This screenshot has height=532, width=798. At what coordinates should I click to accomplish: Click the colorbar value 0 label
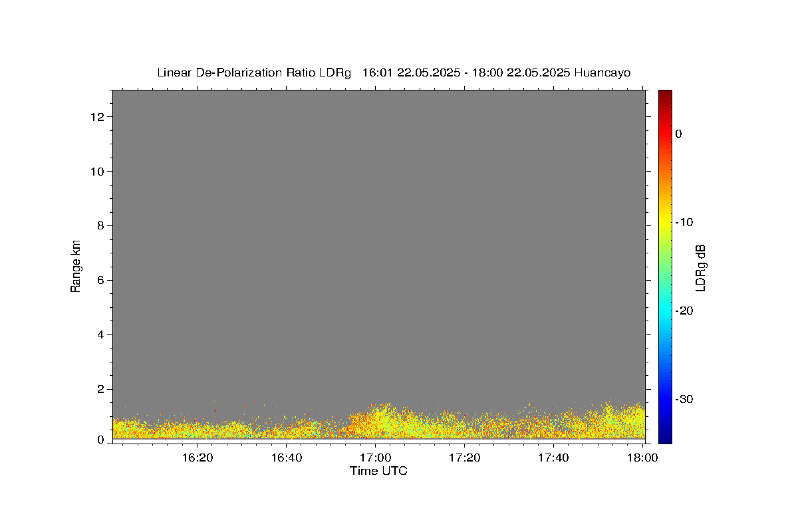tap(678, 134)
